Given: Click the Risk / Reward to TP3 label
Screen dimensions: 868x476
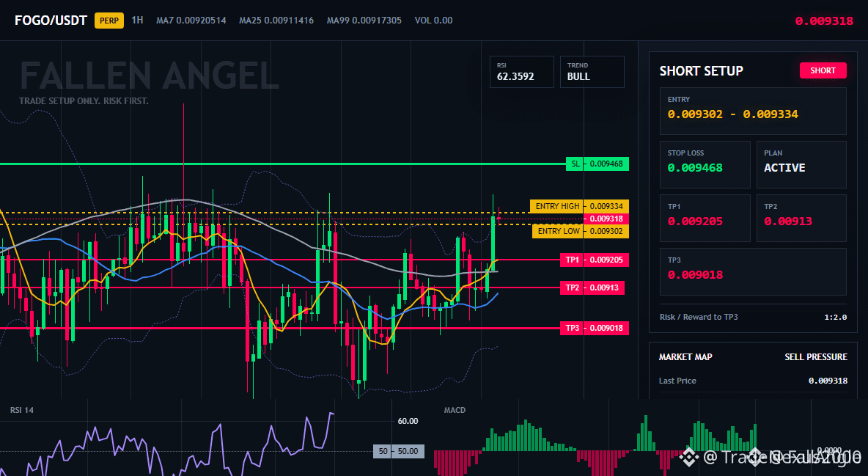Looking at the screenshot, I should point(699,317).
